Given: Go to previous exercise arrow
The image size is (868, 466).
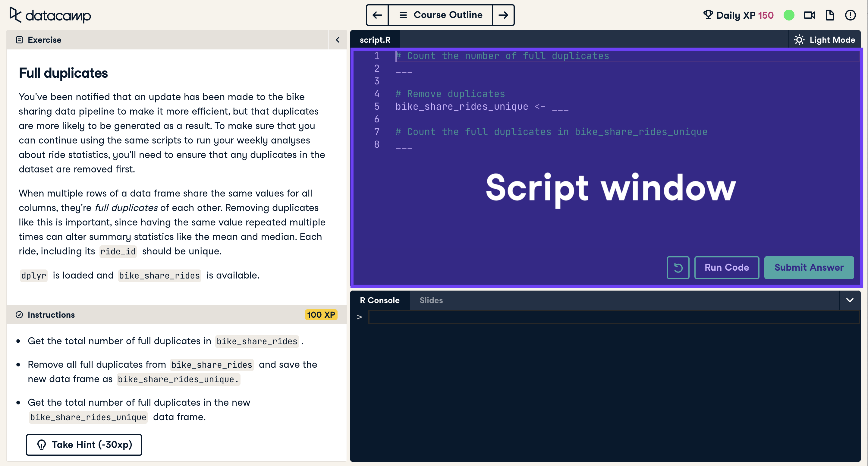Looking at the screenshot, I should [377, 15].
